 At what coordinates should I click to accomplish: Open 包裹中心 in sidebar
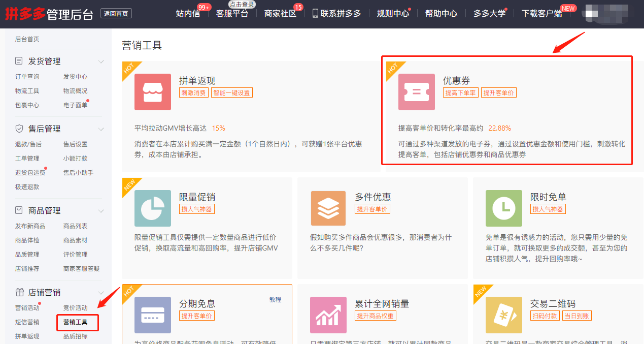click(27, 105)
